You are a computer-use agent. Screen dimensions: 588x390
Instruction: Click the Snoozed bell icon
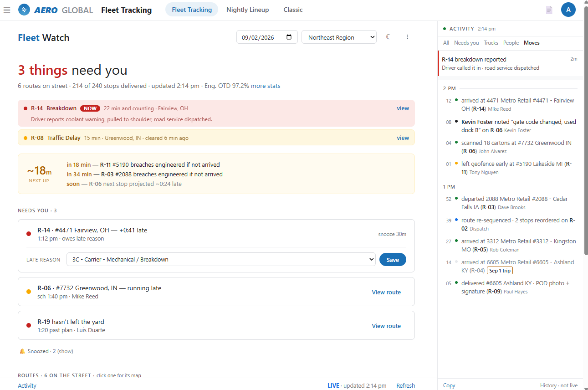pyautogui.click(x=22, y=351)
